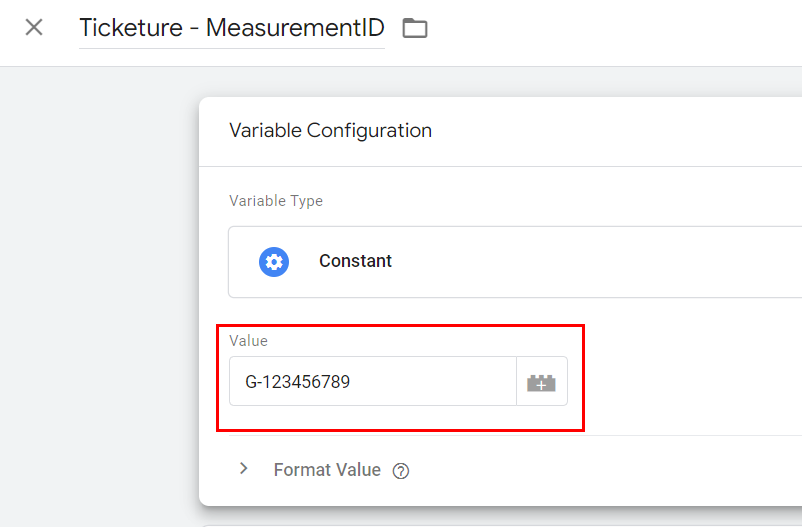Close the variable editor with the X
Screen dimensions: 802x527
[x=34, y=27]
